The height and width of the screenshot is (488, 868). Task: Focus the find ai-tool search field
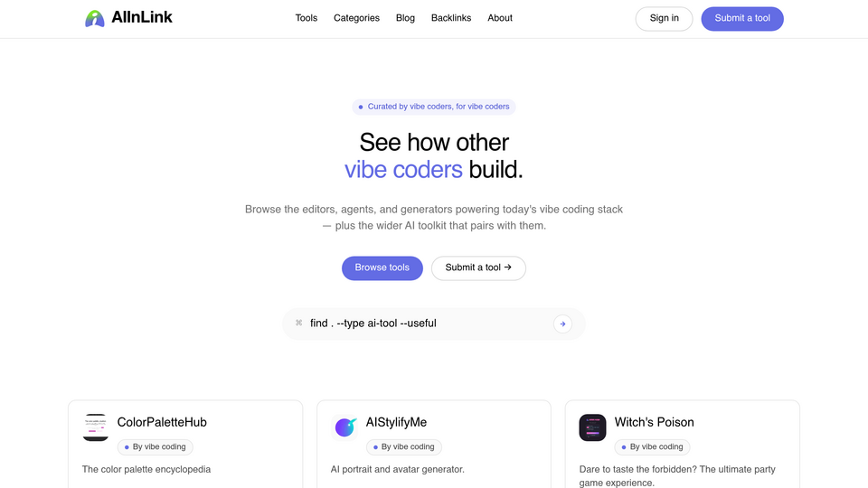[428, 324]
